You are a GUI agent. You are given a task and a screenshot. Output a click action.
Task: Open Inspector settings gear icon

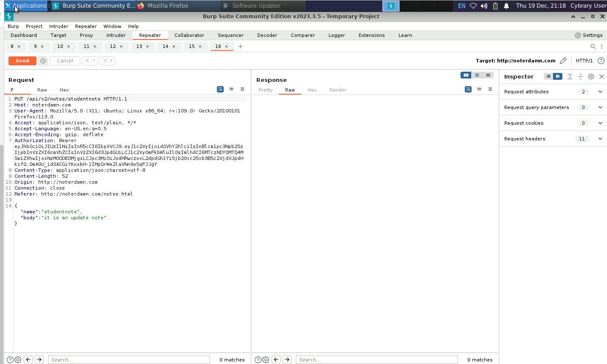(x=591, y=76)
